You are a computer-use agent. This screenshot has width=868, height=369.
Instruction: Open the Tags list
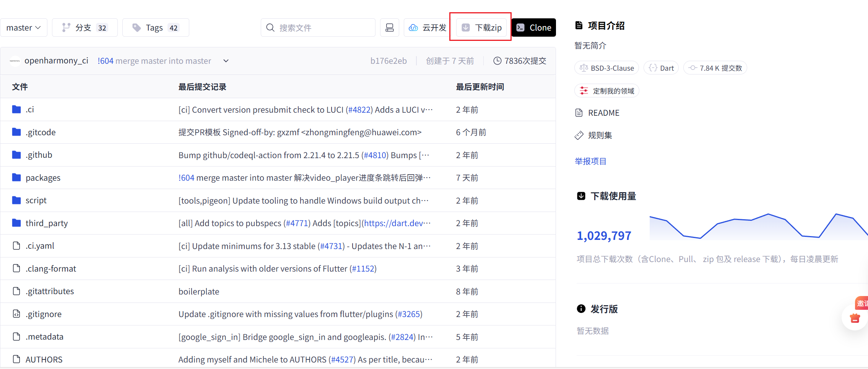[x=156, y=28]
